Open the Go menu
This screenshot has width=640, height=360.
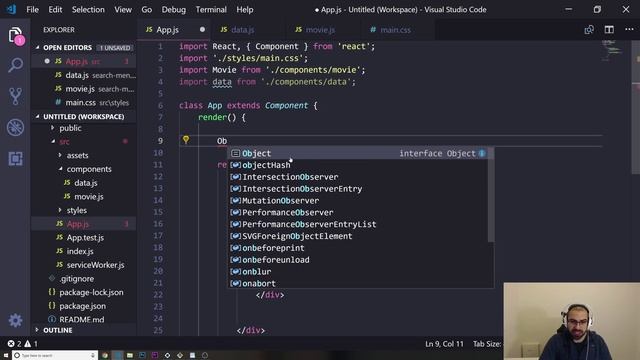pos(147,9)
